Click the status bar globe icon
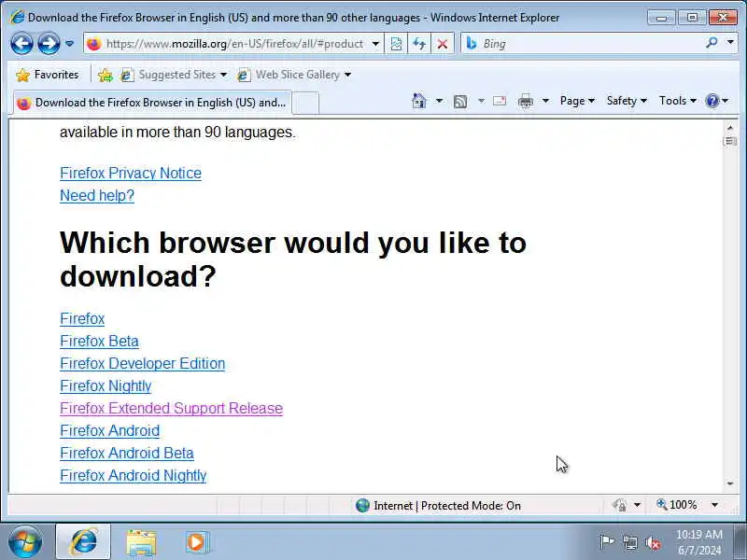 [x=362, y=506]
